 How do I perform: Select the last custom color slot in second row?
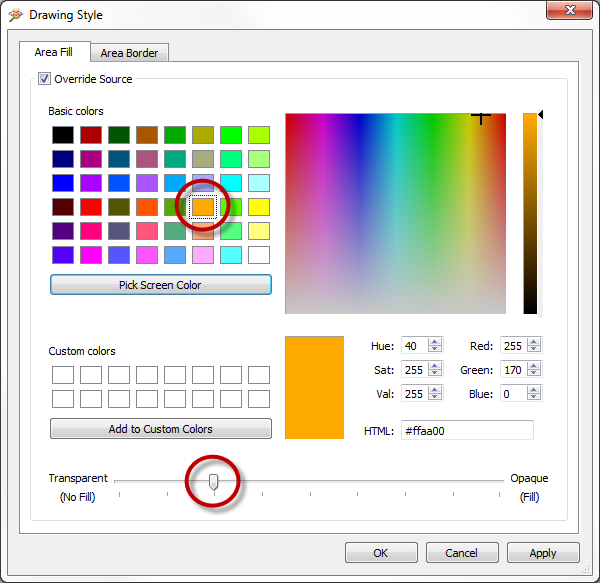pyautogui.click(x=259, y=399)
